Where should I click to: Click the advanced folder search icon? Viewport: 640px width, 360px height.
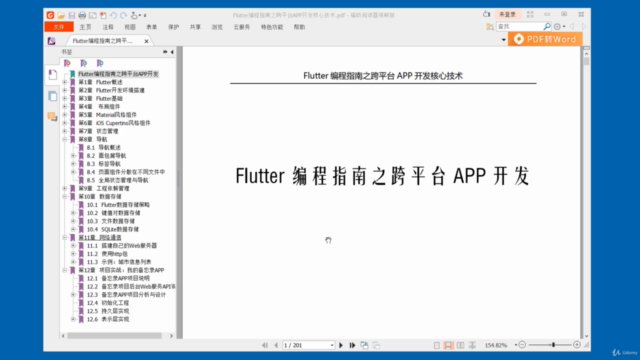click(x=490, y=27)
